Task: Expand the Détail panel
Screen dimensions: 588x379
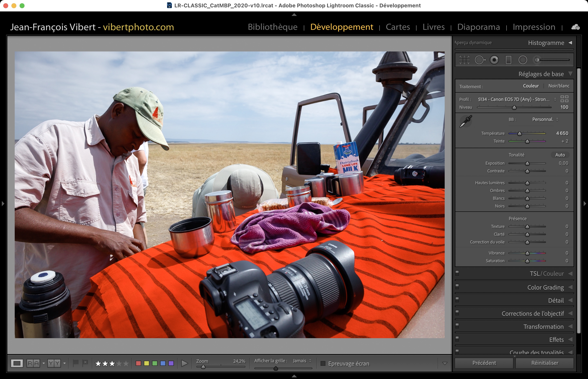Action: click(x=556, y=301)
